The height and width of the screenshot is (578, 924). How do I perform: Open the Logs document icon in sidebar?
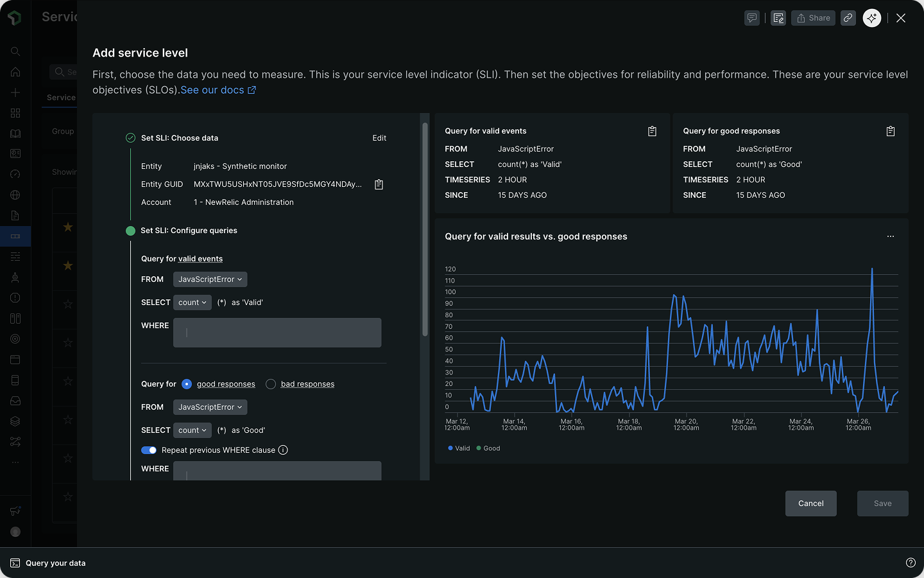(15, 216)
